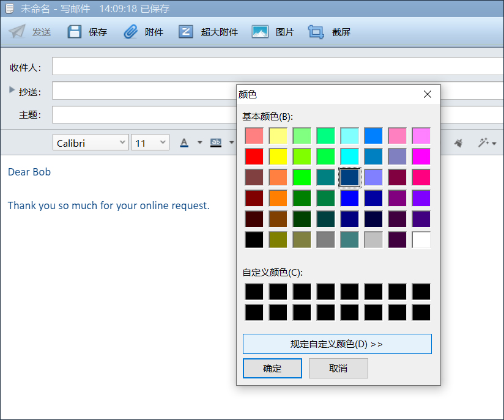The height and width of the screenshot is (420, 504).
Task: Click the text highlight "ab" icon
Action: click(215, 143)
